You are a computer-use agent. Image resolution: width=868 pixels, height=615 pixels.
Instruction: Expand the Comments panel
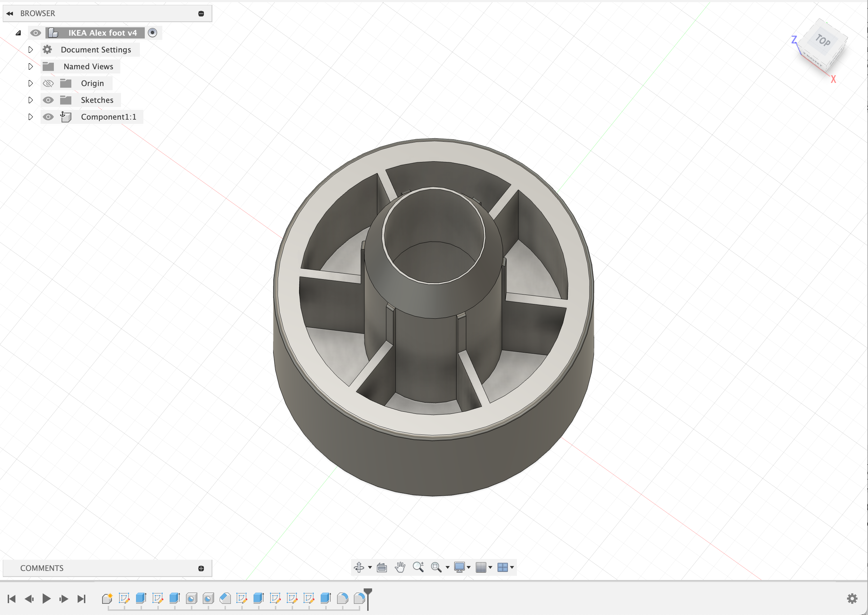[x=201, y=568]
